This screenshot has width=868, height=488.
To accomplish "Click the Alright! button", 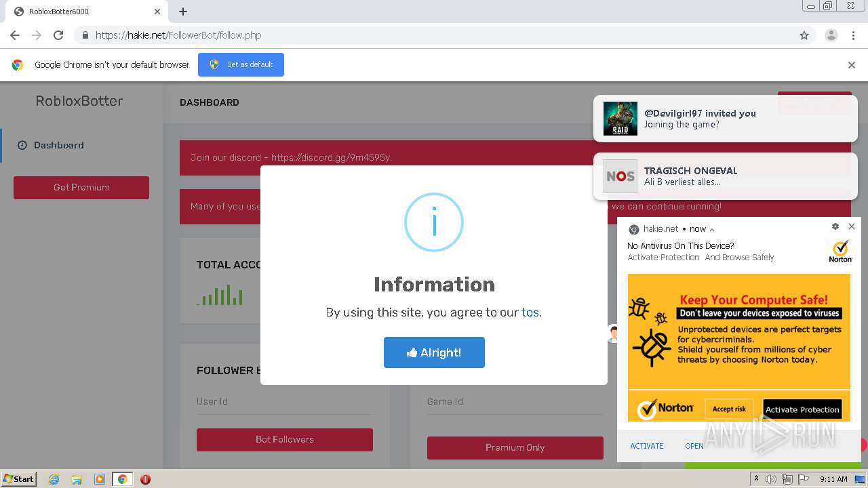I will click(434, 352).
